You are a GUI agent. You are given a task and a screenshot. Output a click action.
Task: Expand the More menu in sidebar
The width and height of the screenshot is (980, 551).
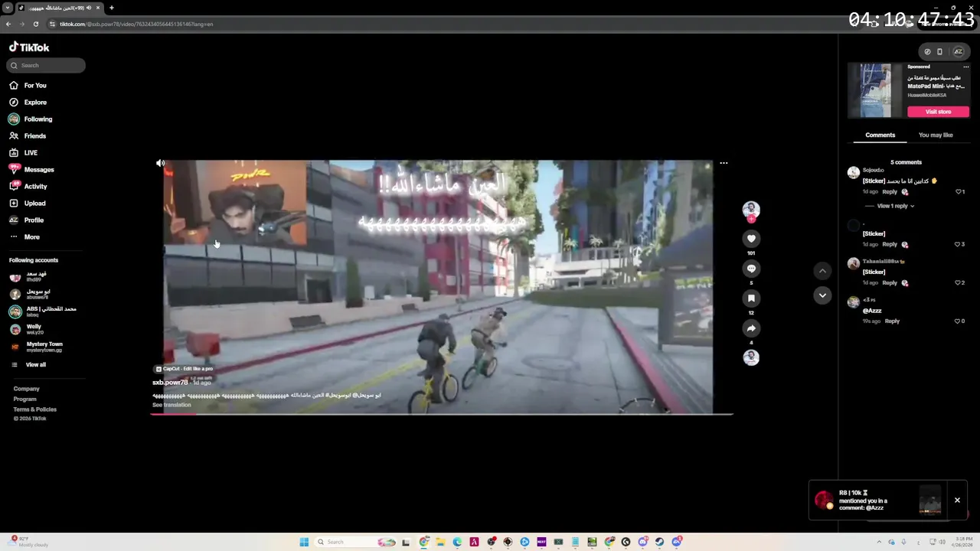tap(24, 236)
